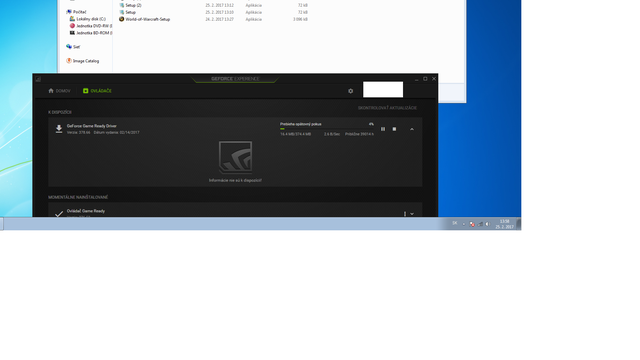Click the download progress bar
The height and width of the screenshot is (360, 640).
tap(327, 129)
